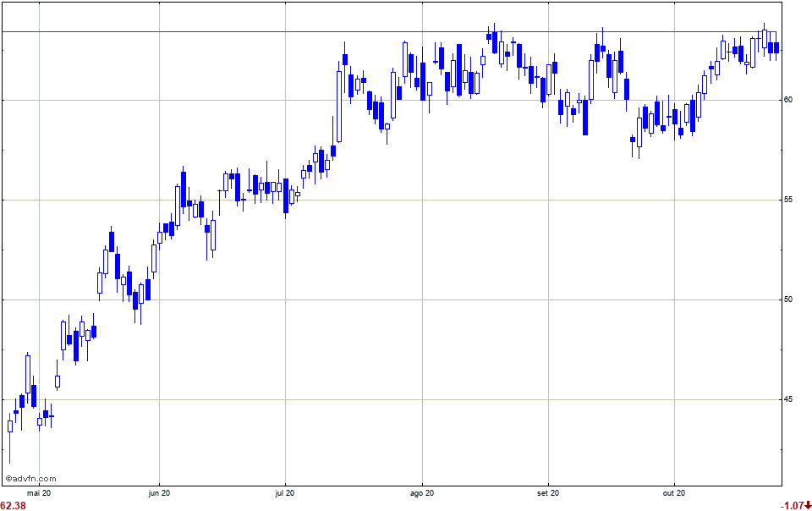
Task: Click the 60 price axis label
Action: (788, 100)
